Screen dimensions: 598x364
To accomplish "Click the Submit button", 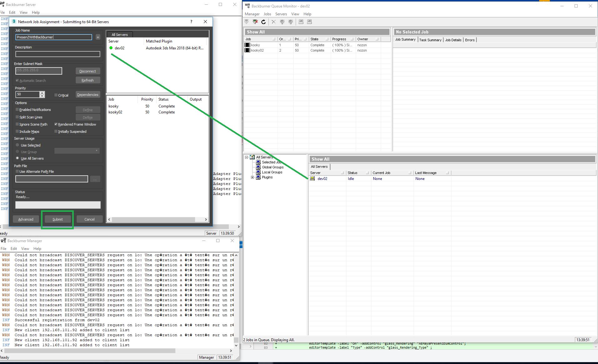I will point(58,219).
